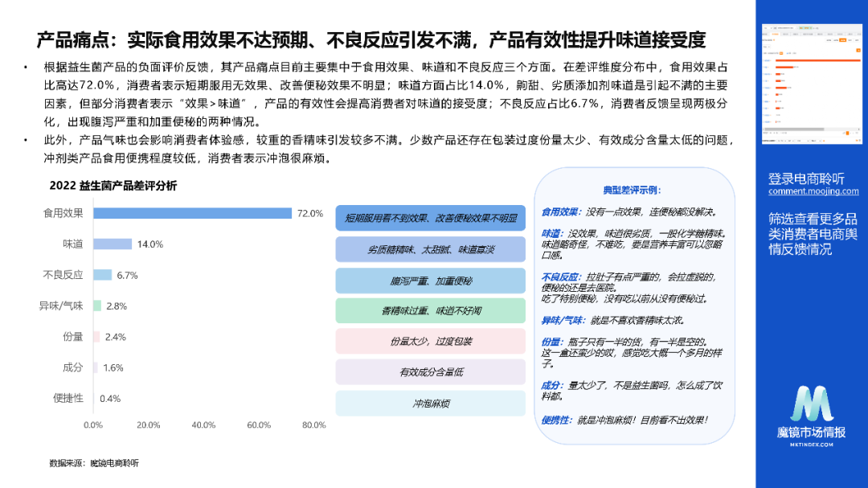Click the e-commerce dashboard screenshot thumbnail
868x488 pixels.
point(812,84)
